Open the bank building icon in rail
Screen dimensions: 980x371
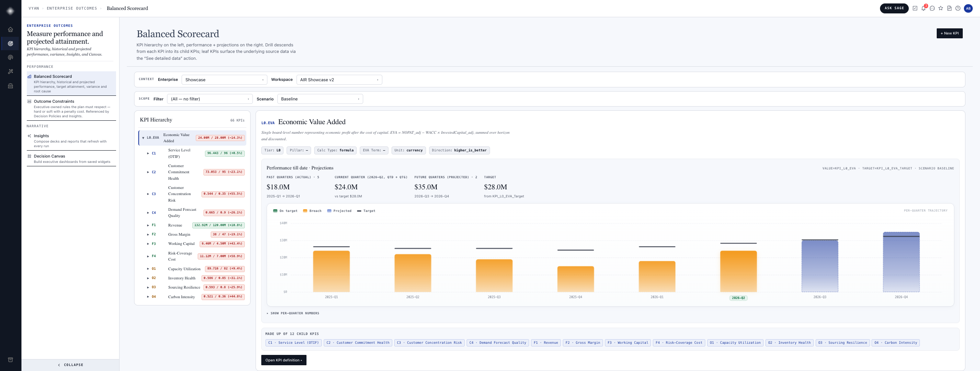coord(10,86)
